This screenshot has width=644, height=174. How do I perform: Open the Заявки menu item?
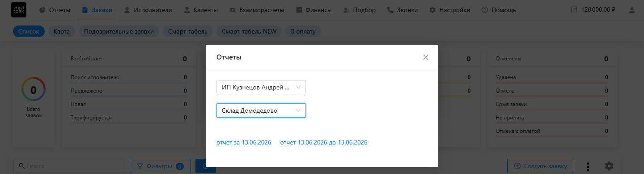coord(97,10)
